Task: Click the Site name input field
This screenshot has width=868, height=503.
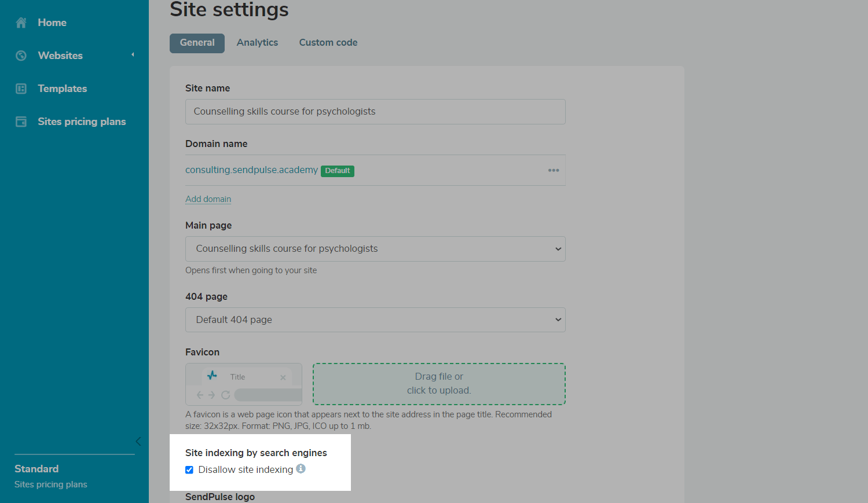Action: [375, 112]
